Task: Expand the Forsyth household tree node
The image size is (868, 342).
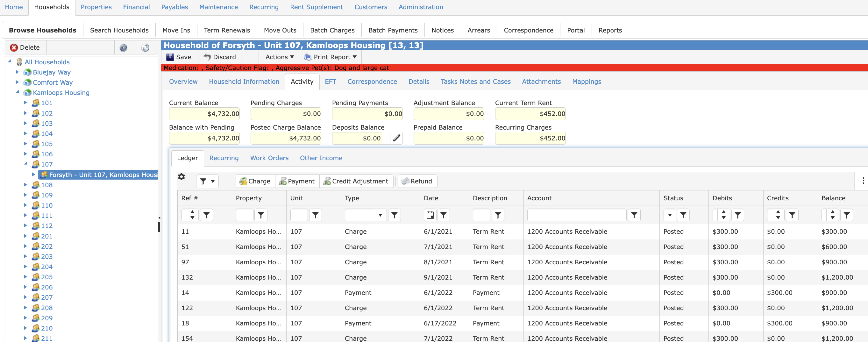Action: coord(34,175)
